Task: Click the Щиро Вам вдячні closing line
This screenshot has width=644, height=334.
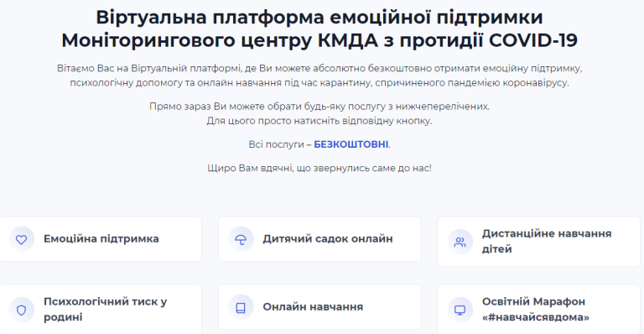Action: (319, 169)
